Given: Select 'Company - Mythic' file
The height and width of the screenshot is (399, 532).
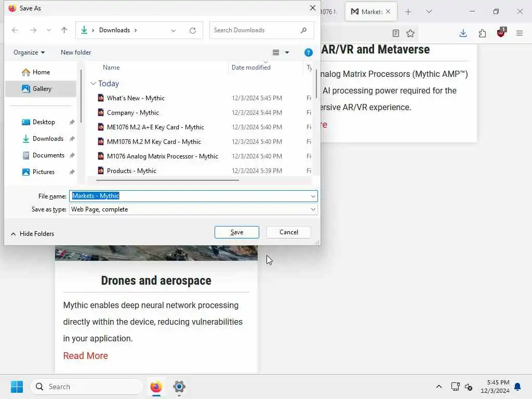Looking at the screenshot, I should [x=133, y=113].
